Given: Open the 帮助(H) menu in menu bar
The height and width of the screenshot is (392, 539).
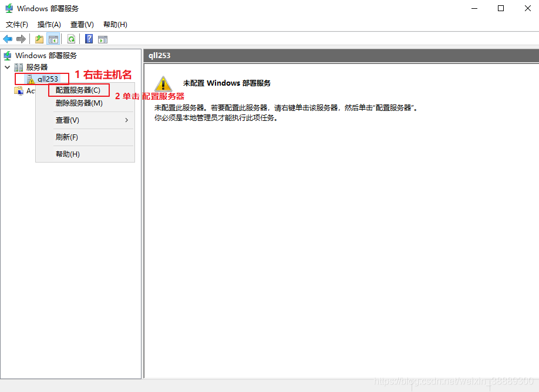Looking at the screenshot, I should click(115, 25).
